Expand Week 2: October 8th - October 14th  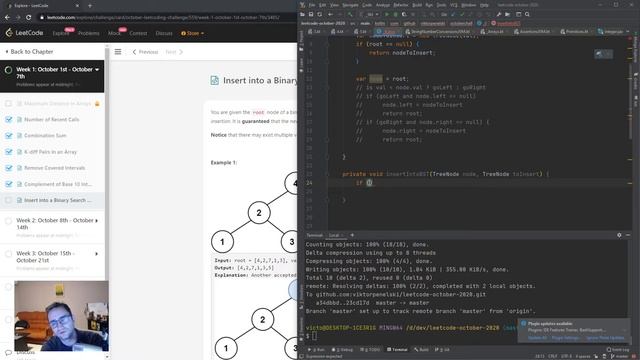[97, 221]
